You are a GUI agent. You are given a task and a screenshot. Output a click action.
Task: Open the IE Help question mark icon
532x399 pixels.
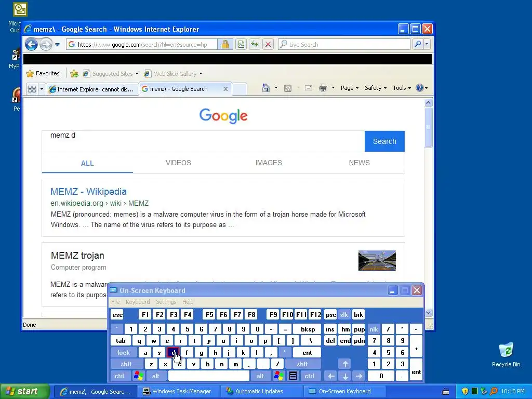[x=420, y=88]
